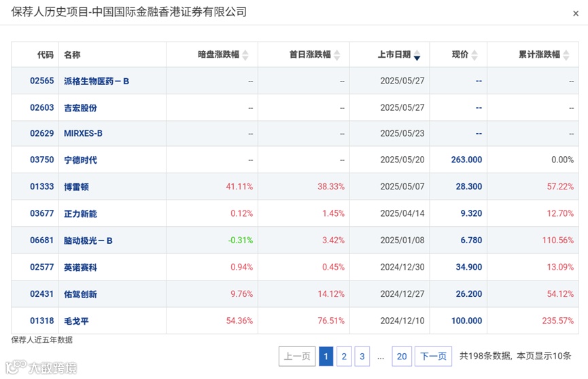Jump to page 20
The width and height of the screenshot is (588, 379).
point(402,356)
